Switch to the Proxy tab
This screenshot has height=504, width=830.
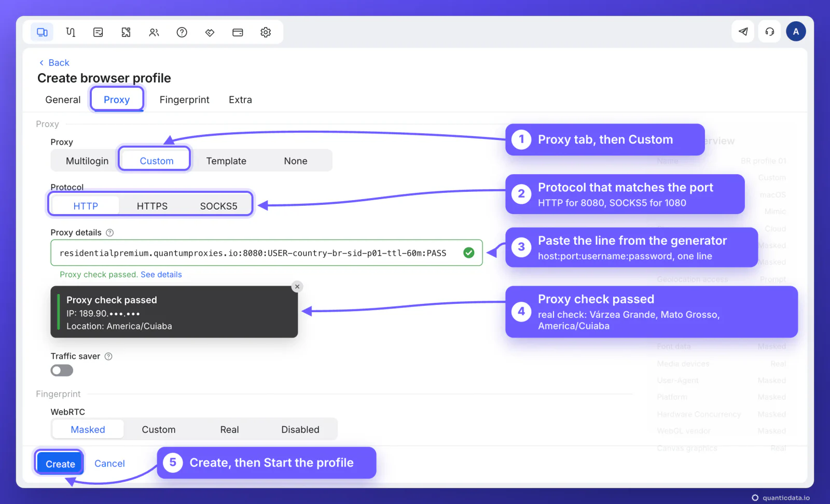[x=117, y=100]
